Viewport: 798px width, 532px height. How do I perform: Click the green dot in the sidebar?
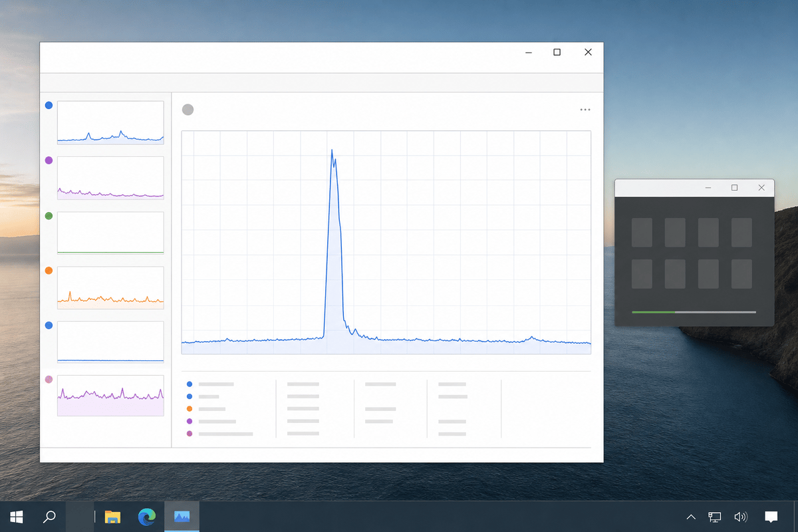pyautogui.click(x=49, y=216)
